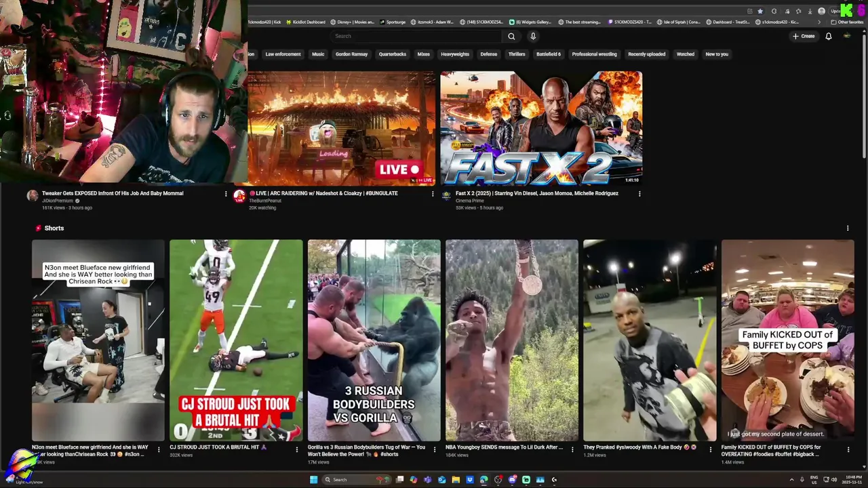
Task: Play Family KICKED OUT of BUFFET short
Action: (x=788, y=340)
